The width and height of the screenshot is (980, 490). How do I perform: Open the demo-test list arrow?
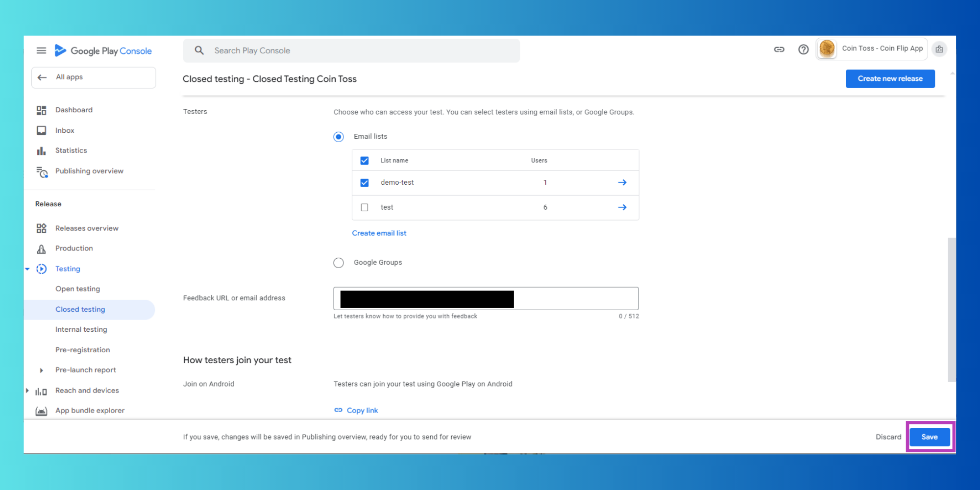tap(622, 182)
